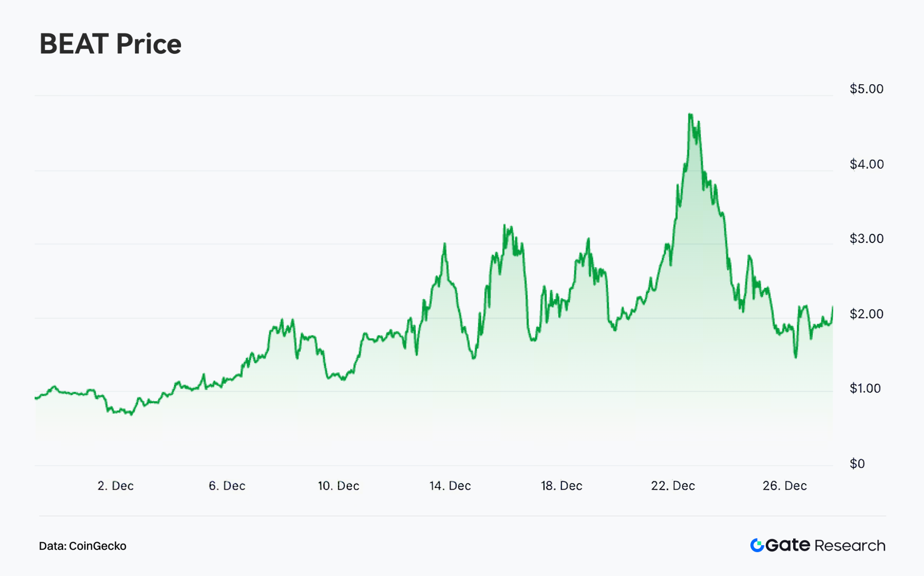Image resolution: width=924 pixels, height=576 pixels.
Task: Select the 14. Dec date marker
Action: (450, 486)
